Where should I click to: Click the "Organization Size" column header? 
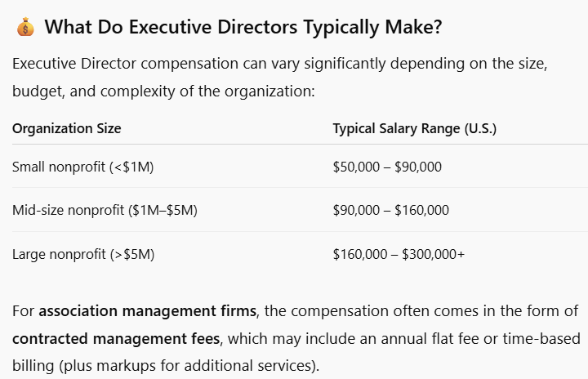(x=66, y=128)
